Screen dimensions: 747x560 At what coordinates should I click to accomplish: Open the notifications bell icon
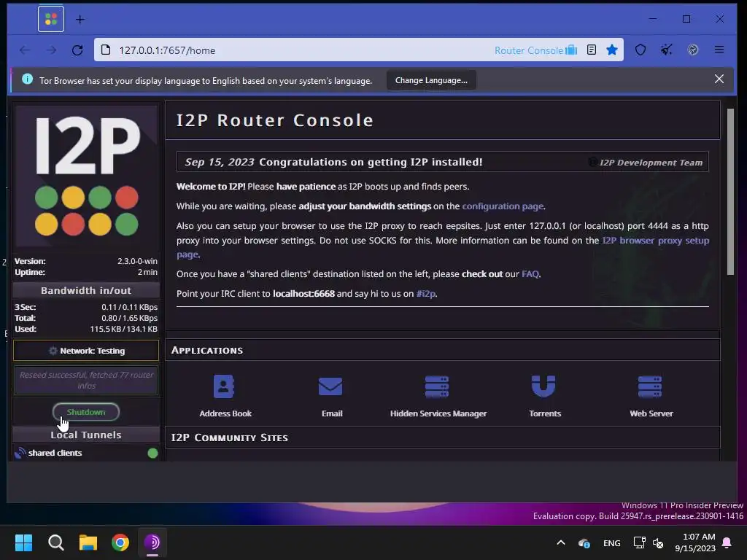click(x=727, y=542)
